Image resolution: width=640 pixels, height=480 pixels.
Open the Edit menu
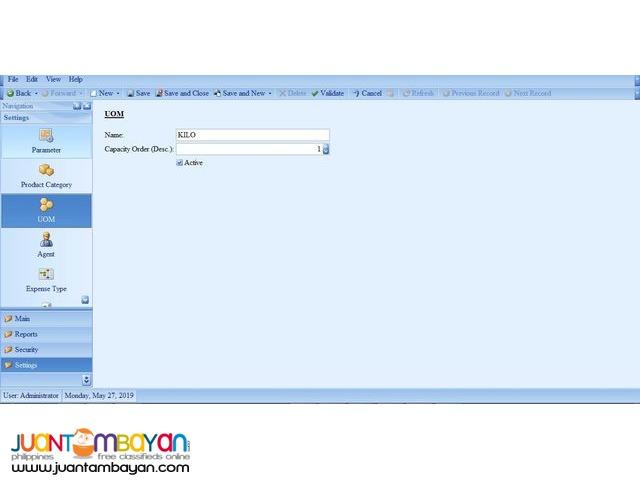click(32, 79)
